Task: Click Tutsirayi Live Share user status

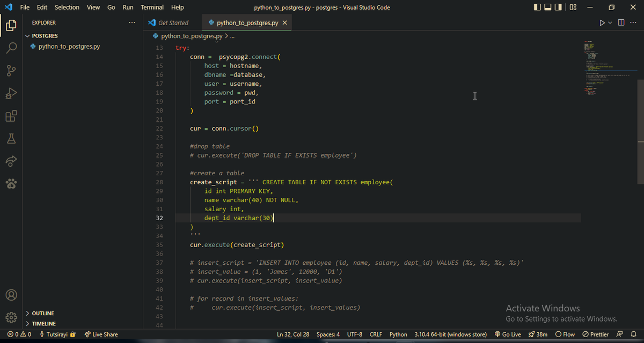Action: pyautogui.click(x=58, y=334)
